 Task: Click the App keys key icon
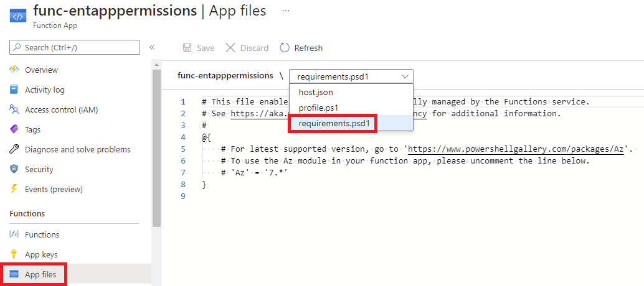(14, 254)
